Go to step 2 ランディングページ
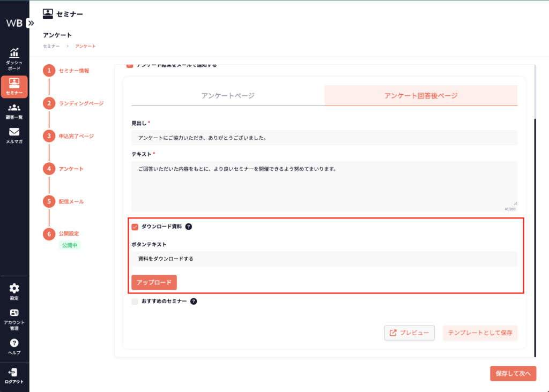549x392 pixels. coord(80,103)
